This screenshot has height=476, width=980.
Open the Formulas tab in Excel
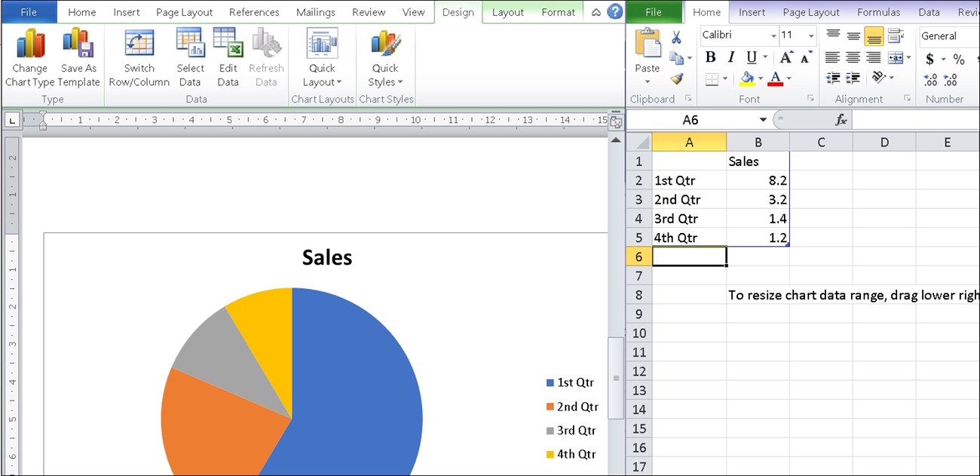(878, 12)
